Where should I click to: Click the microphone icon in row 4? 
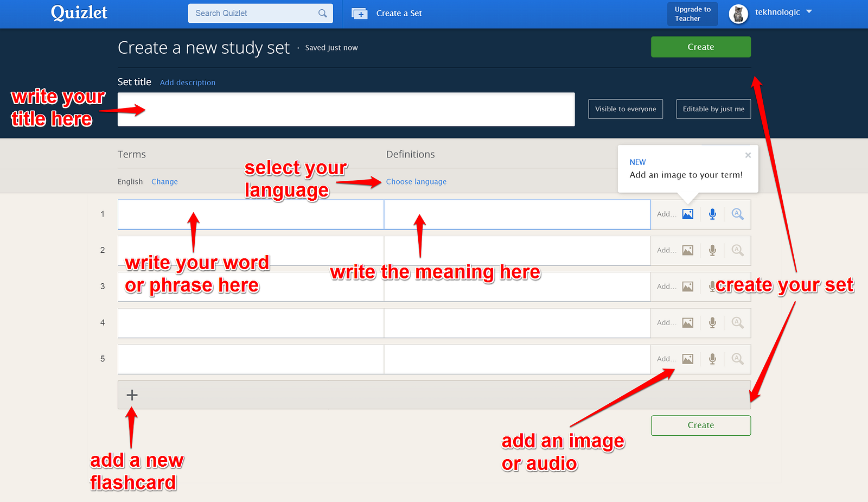click(x=712, y=323)
